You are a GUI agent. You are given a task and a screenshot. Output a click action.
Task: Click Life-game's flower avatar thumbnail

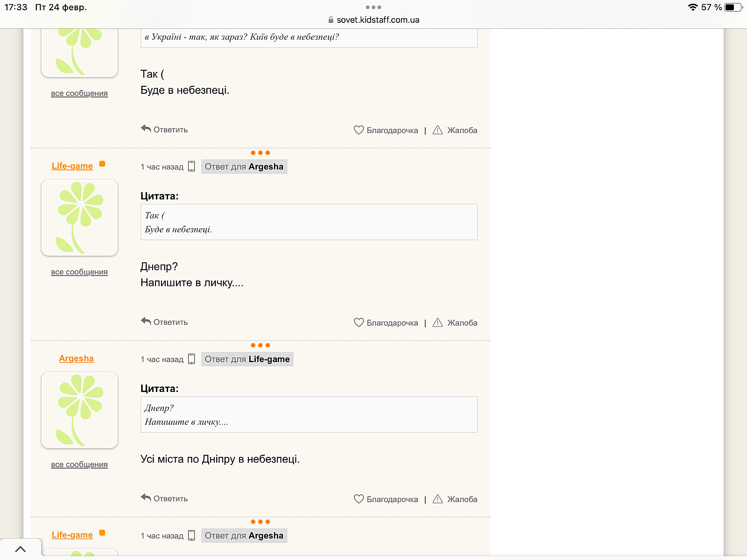(x=79, y=217)
